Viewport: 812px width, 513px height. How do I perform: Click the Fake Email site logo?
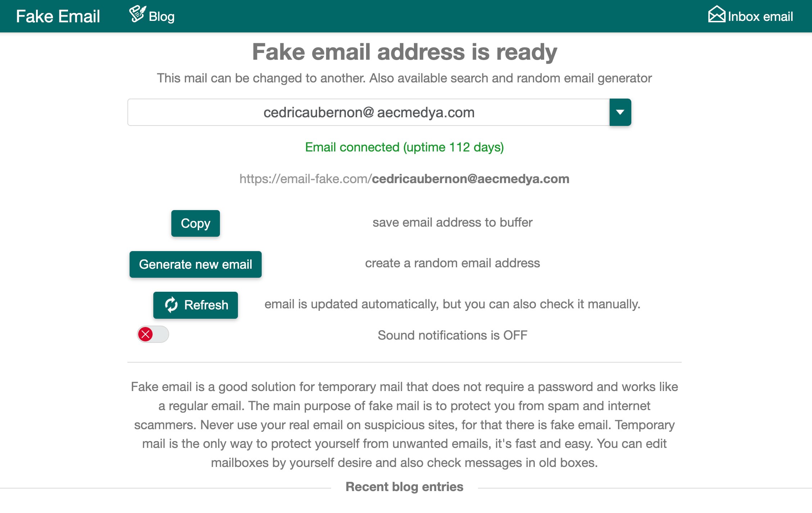tap(58, 17)
